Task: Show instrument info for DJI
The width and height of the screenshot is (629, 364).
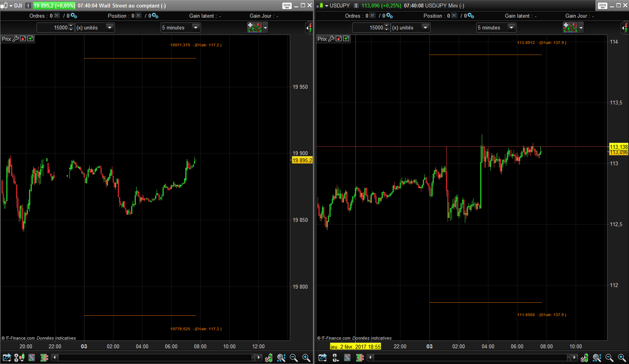Action: (28, 5)
